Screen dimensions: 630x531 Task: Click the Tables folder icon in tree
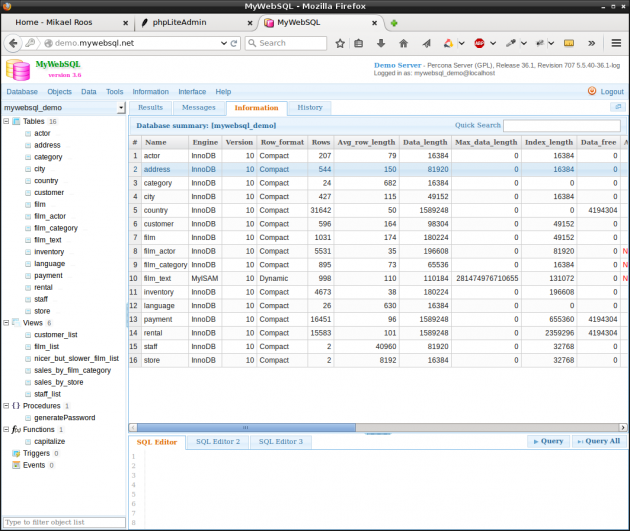(x=16, y=121)
